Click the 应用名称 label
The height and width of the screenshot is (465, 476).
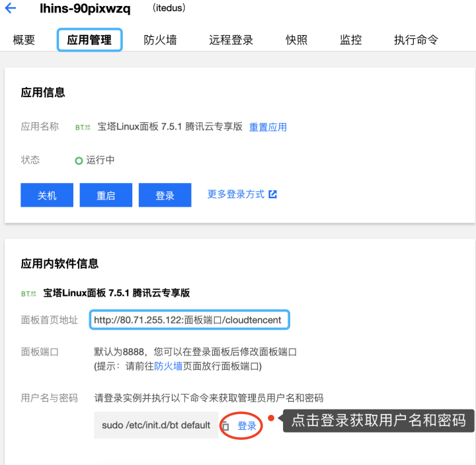click(40, 126)
